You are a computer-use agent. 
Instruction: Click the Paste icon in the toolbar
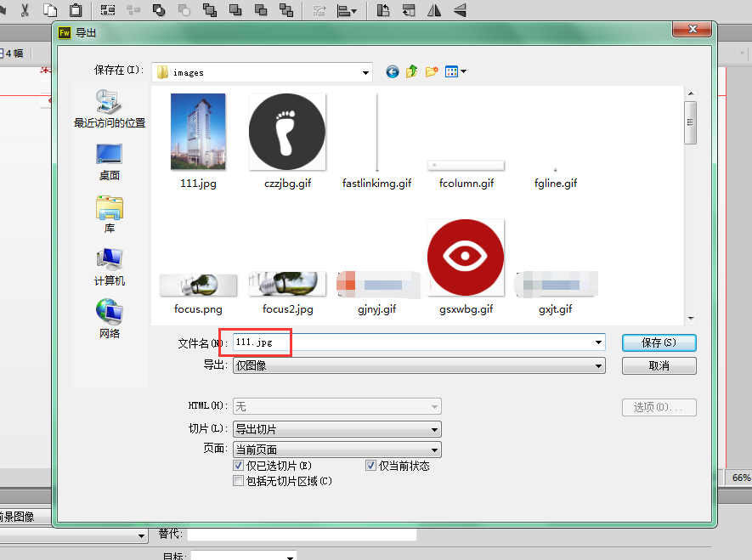tap(74, 10)
